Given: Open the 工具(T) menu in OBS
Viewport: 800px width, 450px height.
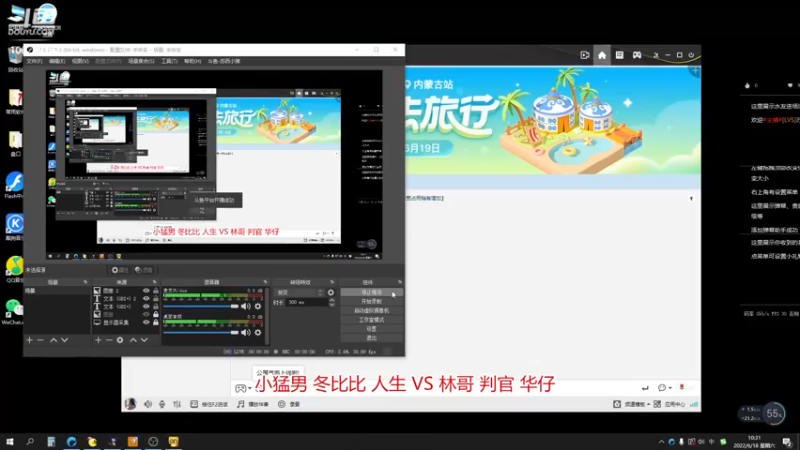Looking at the screenshot, I should [x=169, y=61].
